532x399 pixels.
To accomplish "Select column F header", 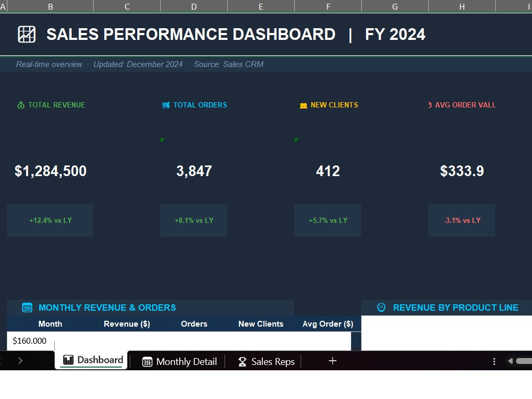I will click(x=328, y=6).
